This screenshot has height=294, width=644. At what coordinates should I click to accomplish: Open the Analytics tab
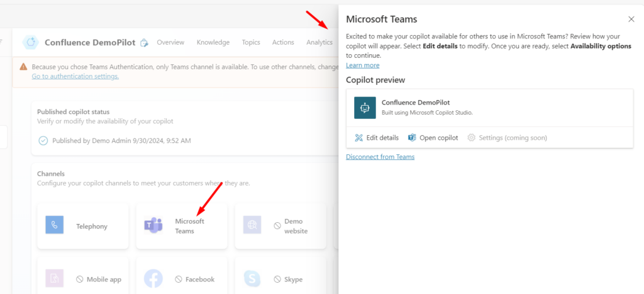pos(319,42)
